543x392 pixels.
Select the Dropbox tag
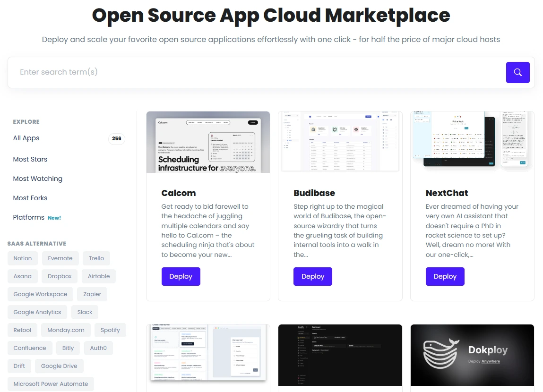click(60, 276)
